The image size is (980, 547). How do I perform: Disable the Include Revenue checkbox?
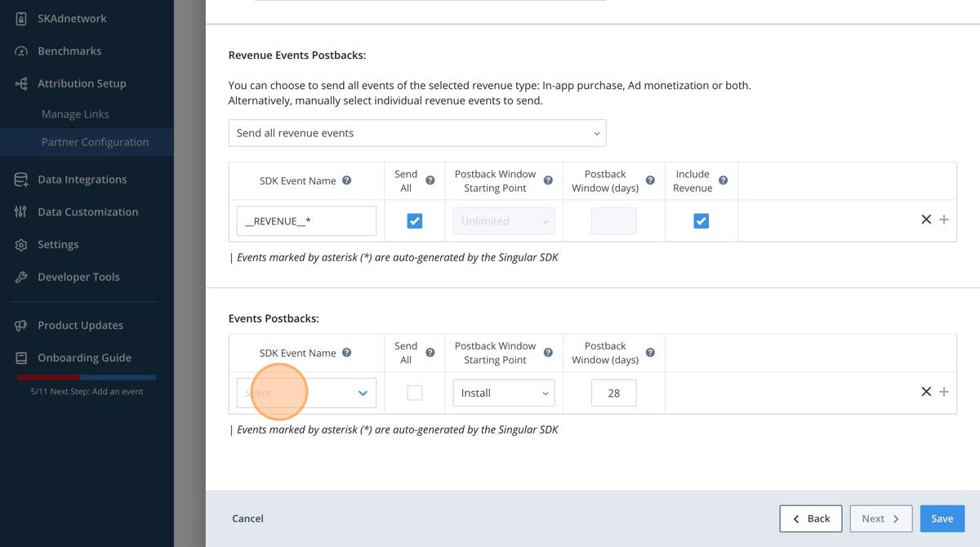701,221
